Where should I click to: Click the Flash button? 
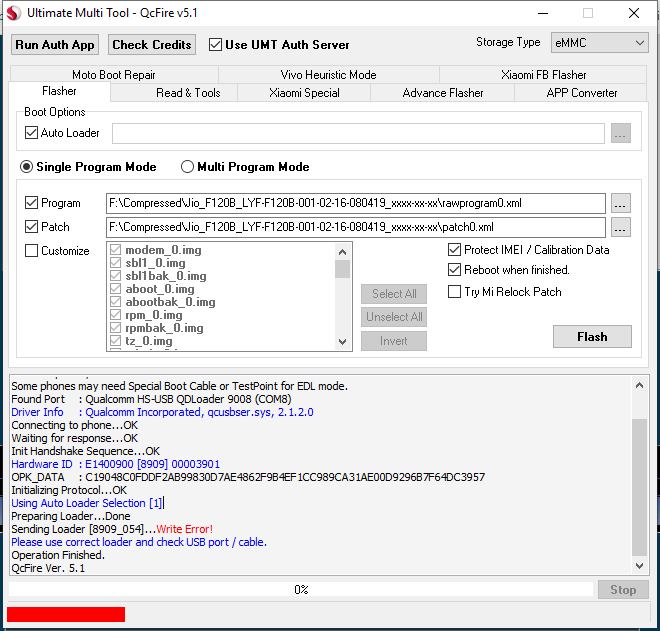tap(592, 336)
